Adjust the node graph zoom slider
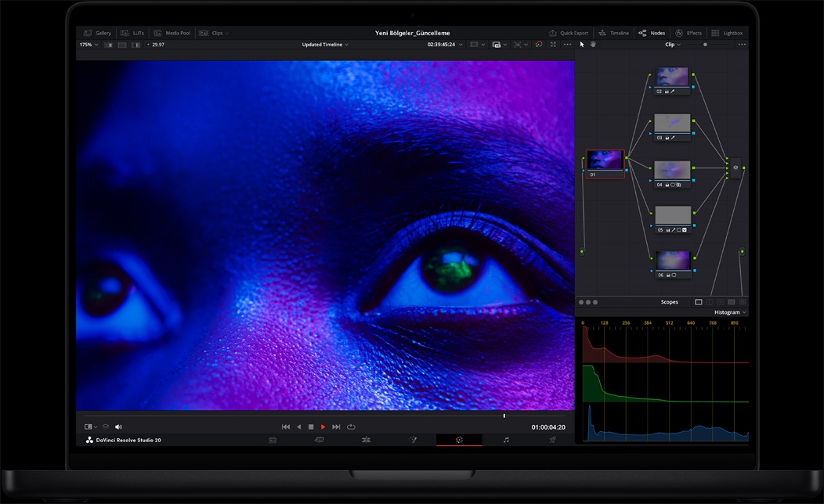824x504 pixels. click(x=705, y=45)
